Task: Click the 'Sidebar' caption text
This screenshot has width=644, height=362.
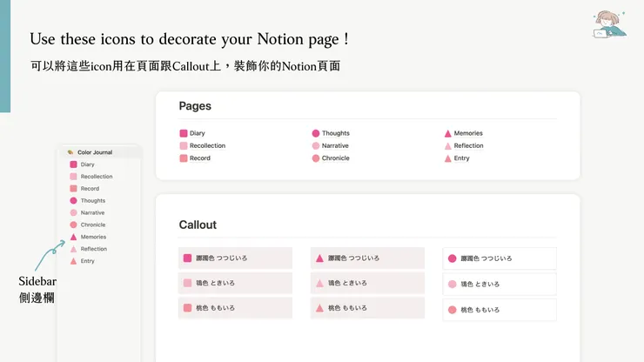Action: 37,281
